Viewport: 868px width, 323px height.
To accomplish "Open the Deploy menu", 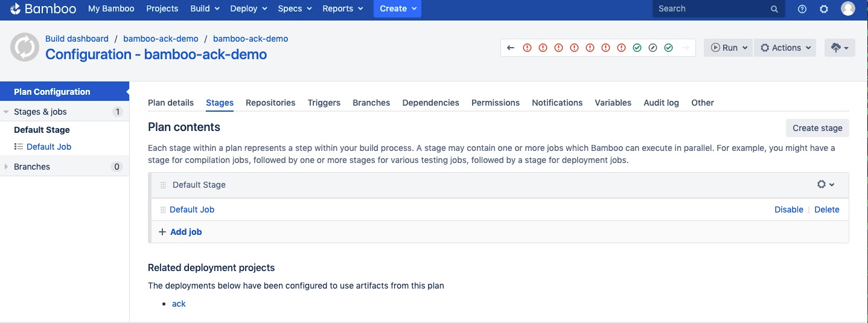I will (x=248, y=8).
